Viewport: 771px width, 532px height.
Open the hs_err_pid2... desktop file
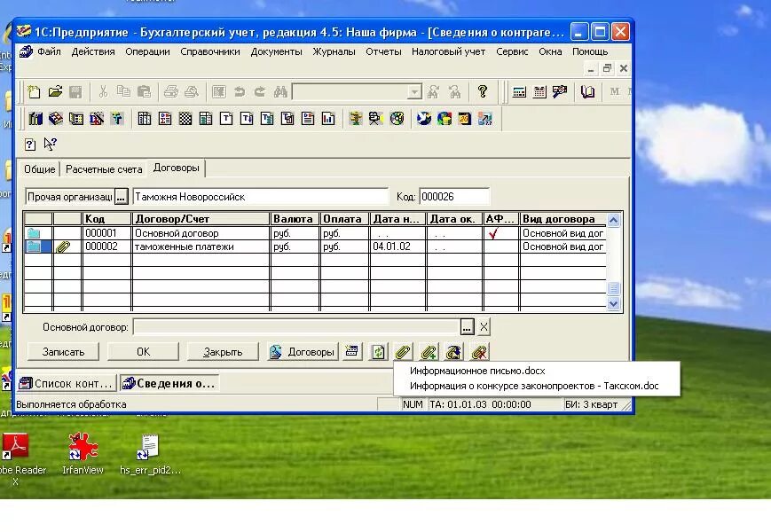click(150, 453)
